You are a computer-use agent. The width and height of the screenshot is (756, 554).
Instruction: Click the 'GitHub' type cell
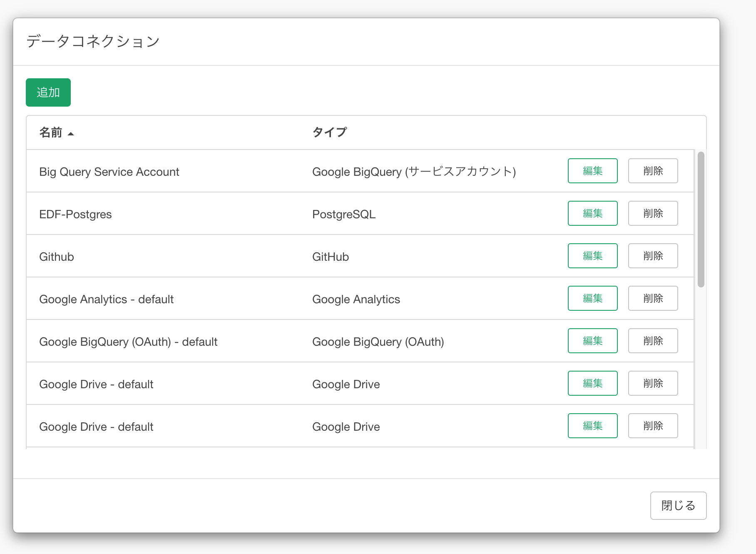coord(331,257)
